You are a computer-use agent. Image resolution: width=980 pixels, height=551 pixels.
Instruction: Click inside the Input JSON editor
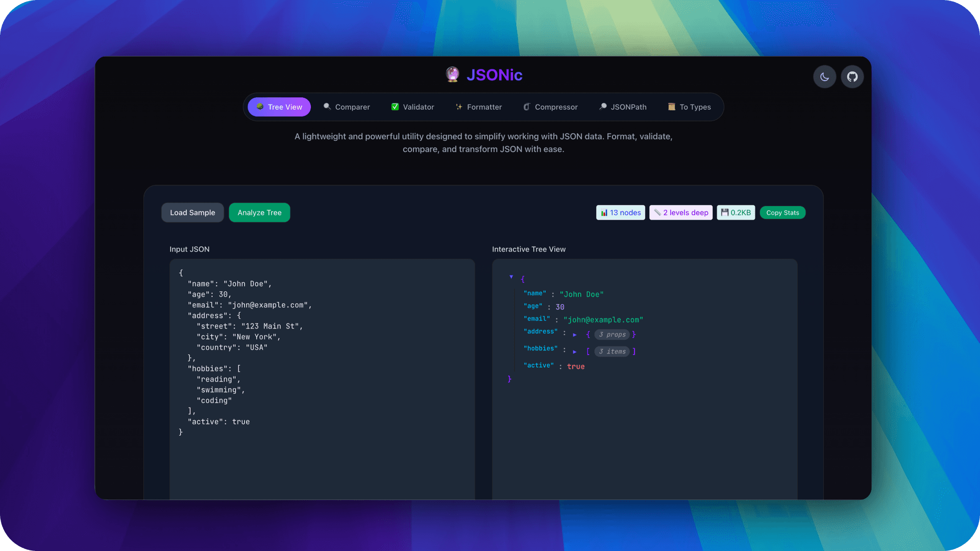click(322, 357)
